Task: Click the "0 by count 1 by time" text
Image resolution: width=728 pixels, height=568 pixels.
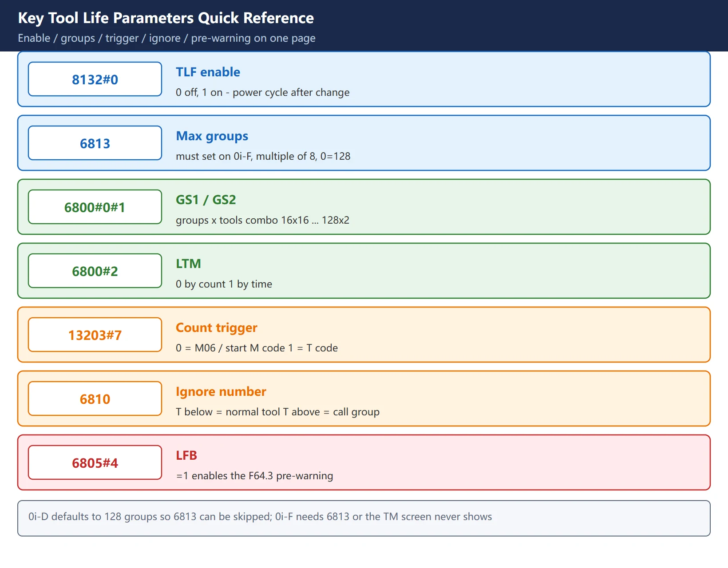Action: [224, 284]
